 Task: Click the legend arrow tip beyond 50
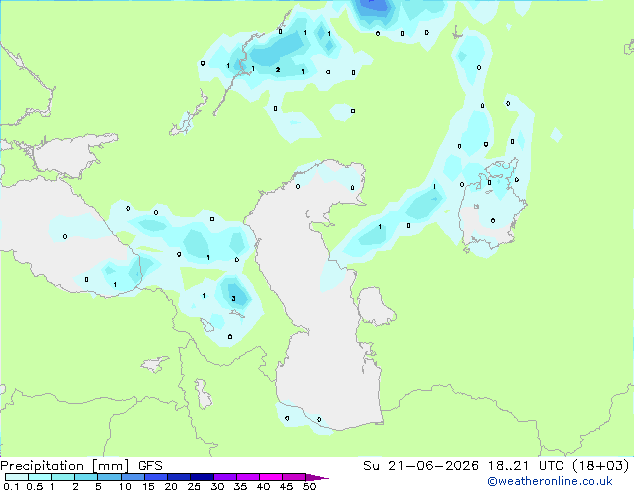tap(318, 477)
